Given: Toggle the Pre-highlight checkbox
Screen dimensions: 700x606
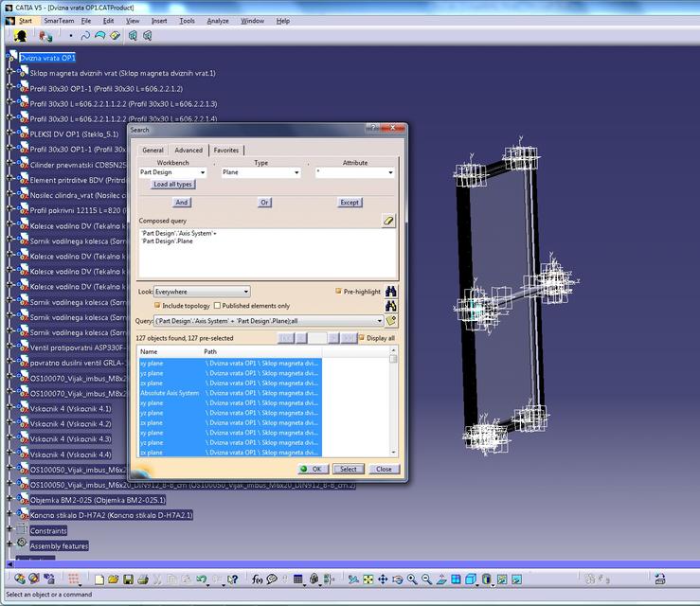Looking at the screenshot, I should (x=339, y=292).
